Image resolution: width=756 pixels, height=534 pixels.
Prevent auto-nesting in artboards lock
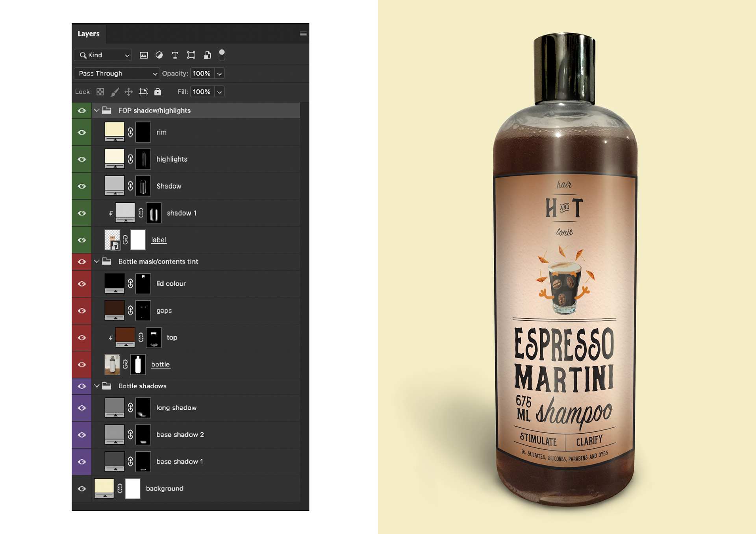pos(143,92)
